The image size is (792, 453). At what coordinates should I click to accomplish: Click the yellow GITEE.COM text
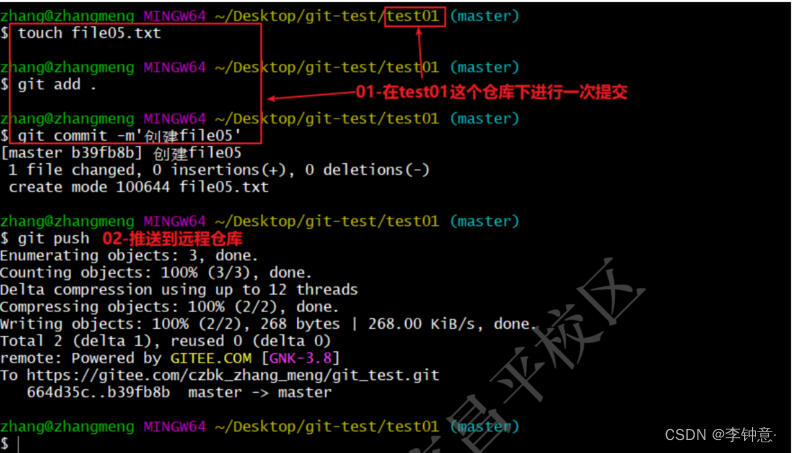[x=211, y=358]
